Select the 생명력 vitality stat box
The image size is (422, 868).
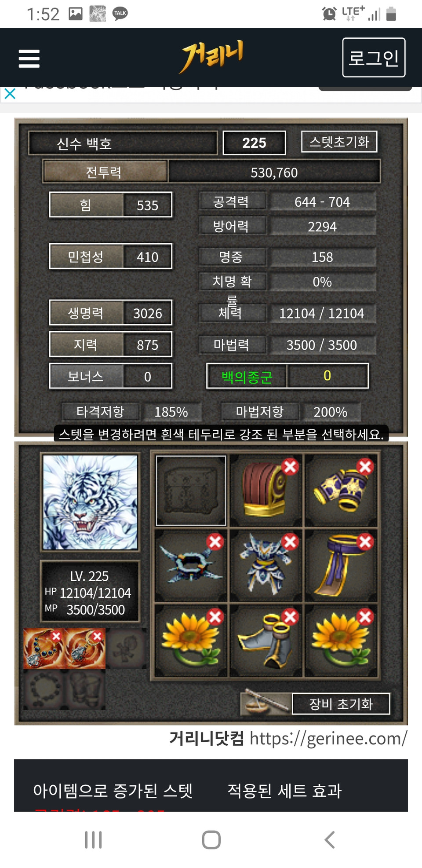pyautogui.click(x=111, y=312)
